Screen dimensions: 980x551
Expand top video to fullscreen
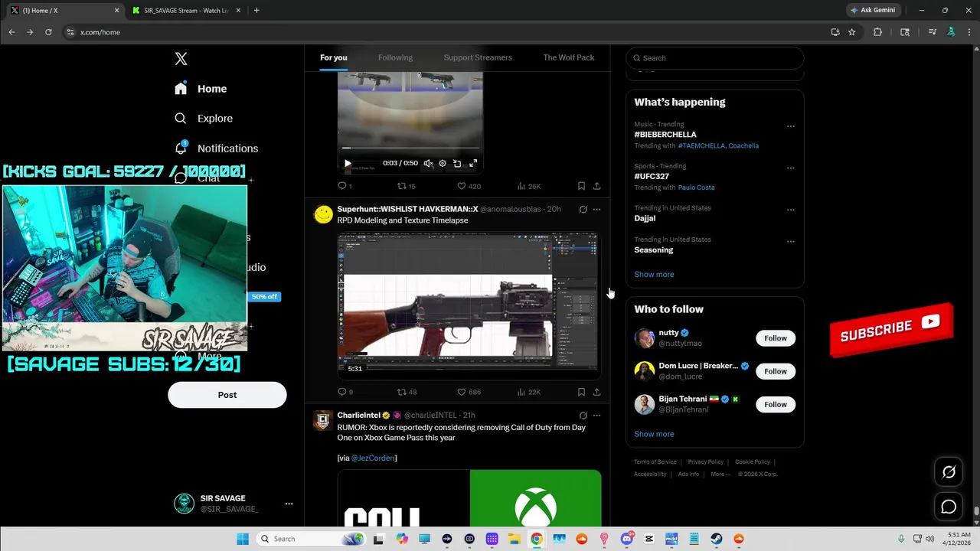click(473, 163)
